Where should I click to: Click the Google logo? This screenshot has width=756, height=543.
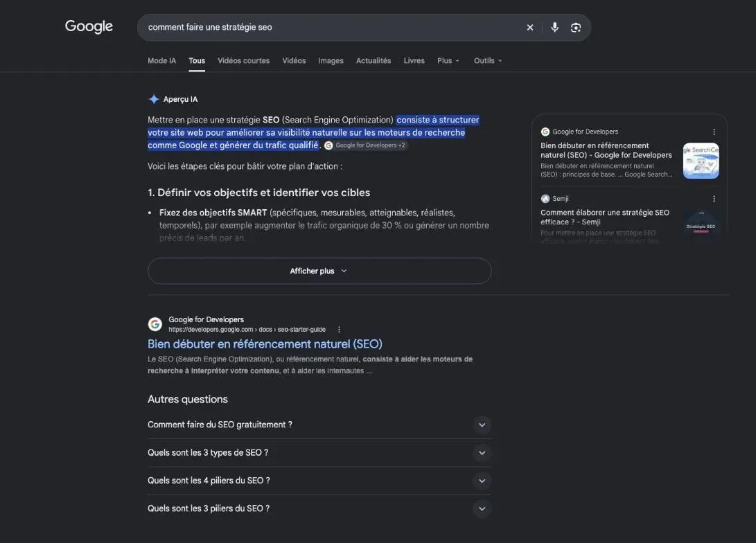pyautogui.click(x=89, y=26)
